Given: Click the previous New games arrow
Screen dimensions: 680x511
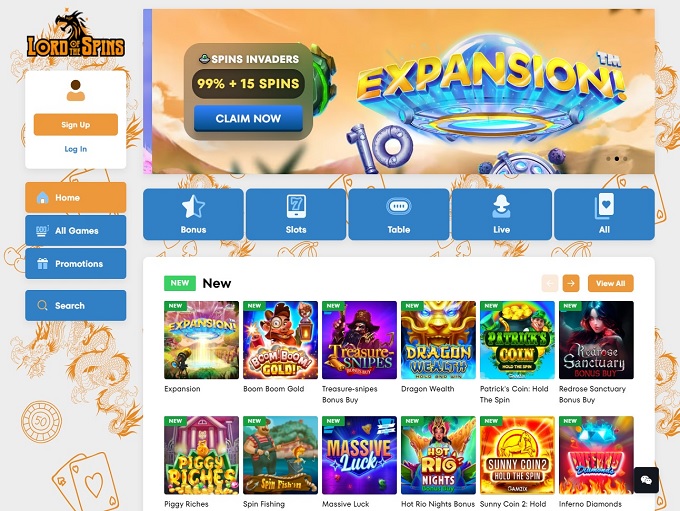Looking at the screenshot, I should click(549, 283).
